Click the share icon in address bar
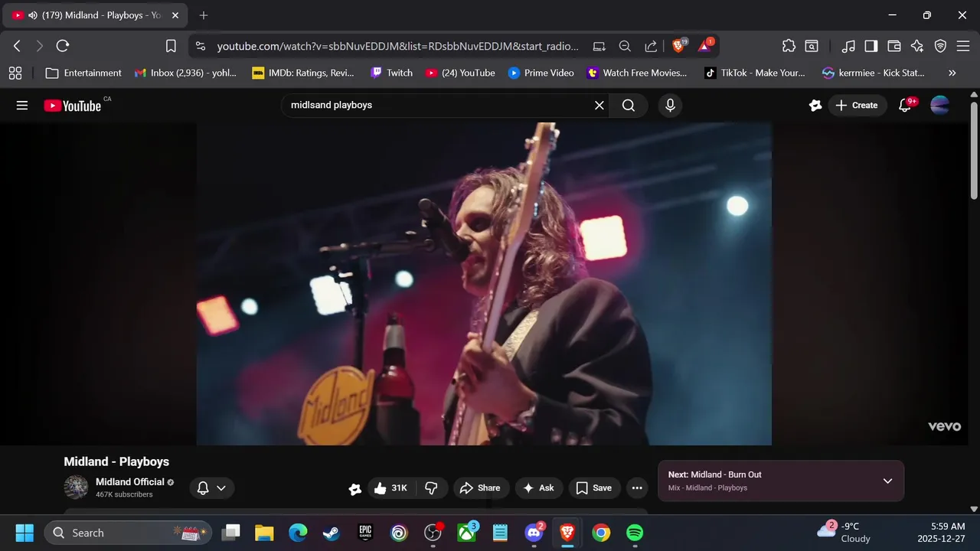Screen dimensions: 980x551 (651, 46)
